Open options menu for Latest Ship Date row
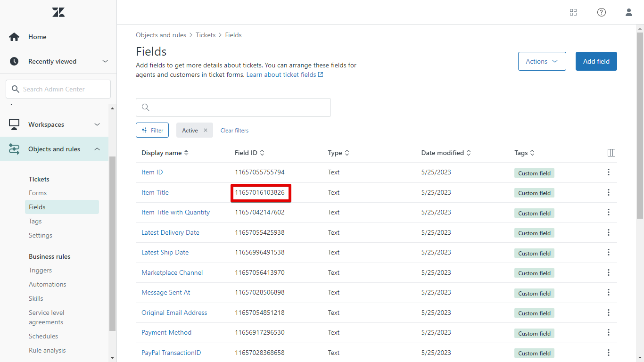The image size is (644, 362). pyautogui.click(x=609, y=252)
